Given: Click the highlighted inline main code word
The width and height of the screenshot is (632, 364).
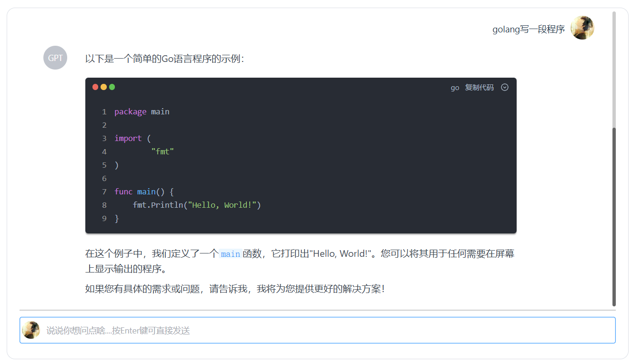Looking at the screenshot, I should coord(230,254).
